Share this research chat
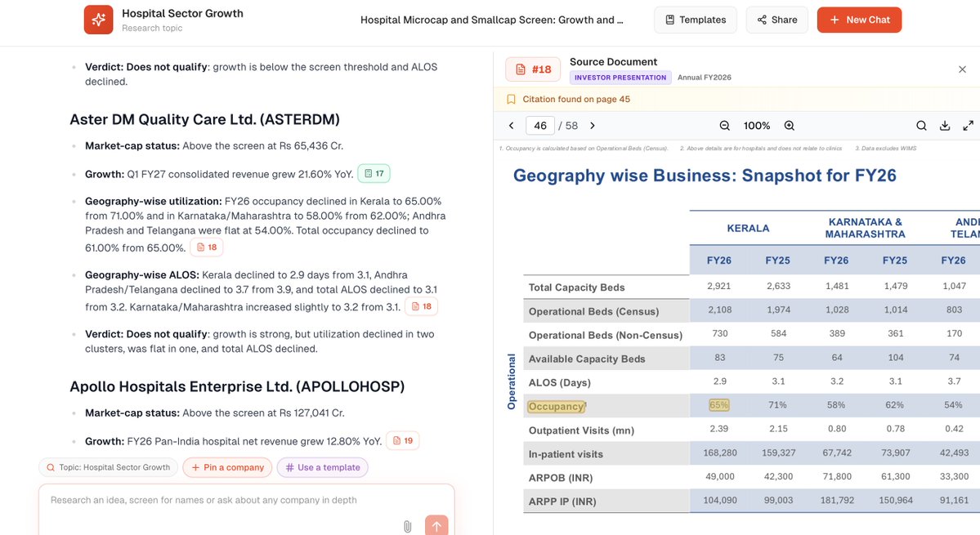The image size is (980, 535). tap(776, 20)
